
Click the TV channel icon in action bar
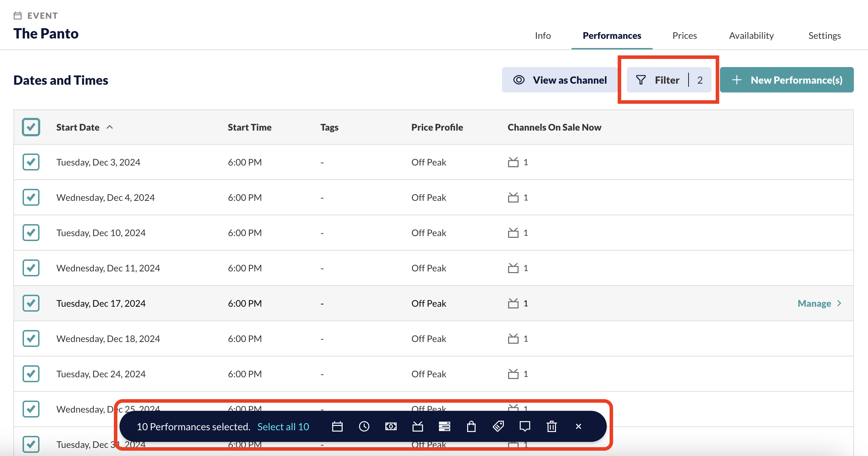point(418,426)
